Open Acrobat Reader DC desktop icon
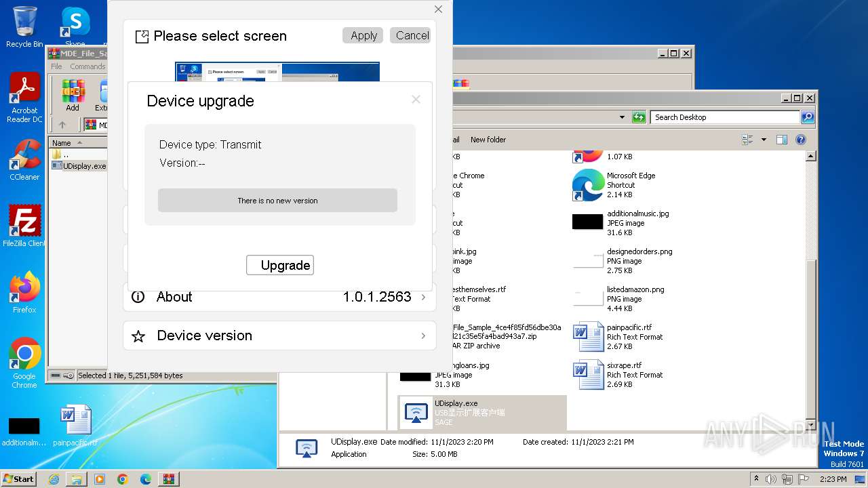868x488 pixels. click(x=24, y=98)
